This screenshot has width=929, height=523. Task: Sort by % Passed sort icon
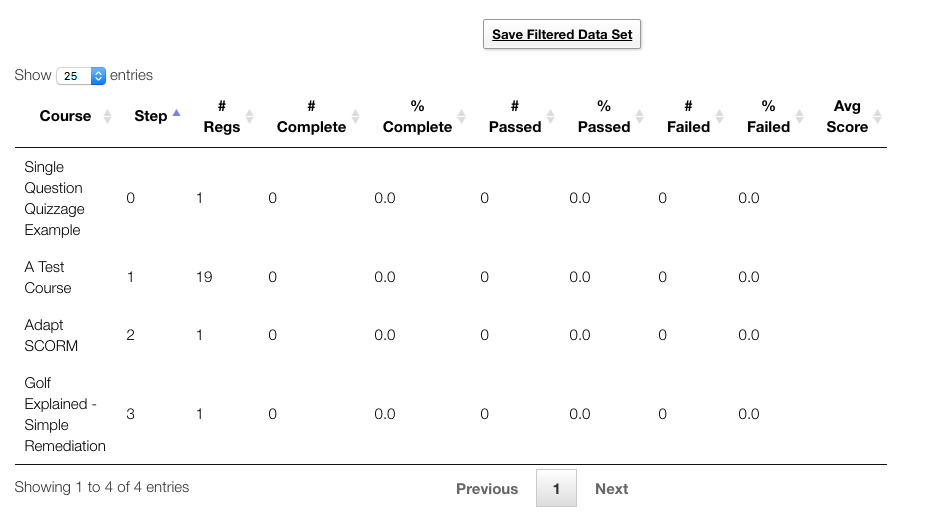pos(640,116)
